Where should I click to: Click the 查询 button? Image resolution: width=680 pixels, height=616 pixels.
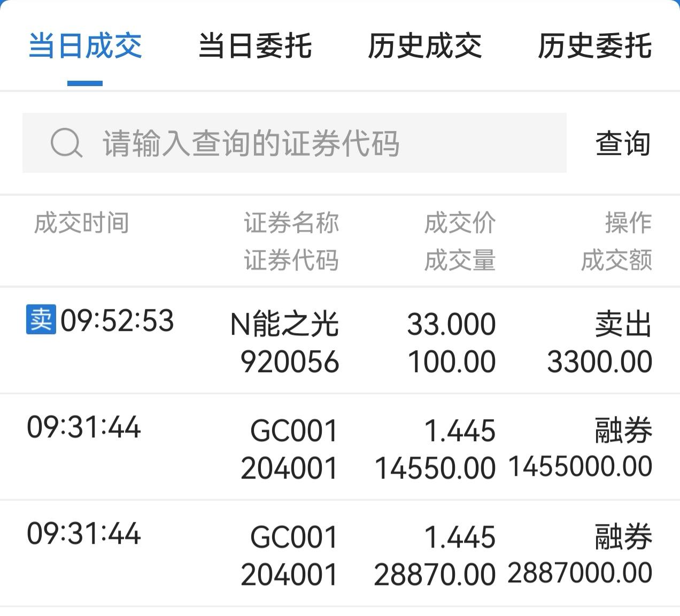tap(623, 143)
